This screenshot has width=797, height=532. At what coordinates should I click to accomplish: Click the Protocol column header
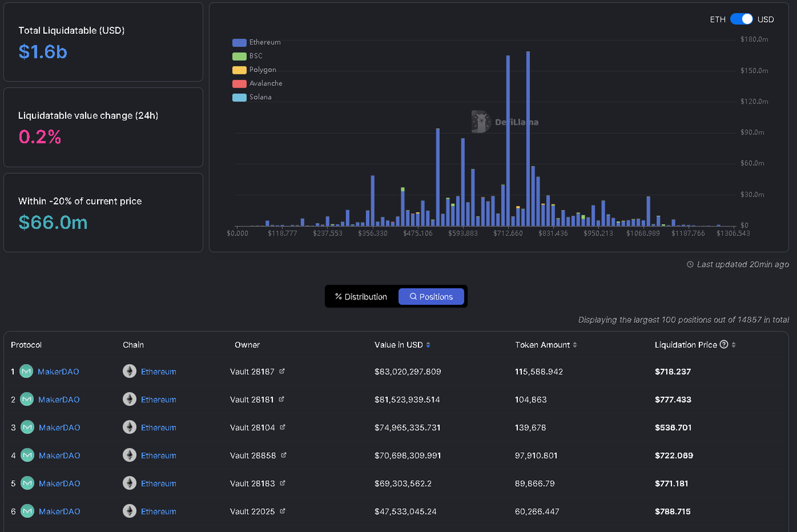click(x=27, y=345)
